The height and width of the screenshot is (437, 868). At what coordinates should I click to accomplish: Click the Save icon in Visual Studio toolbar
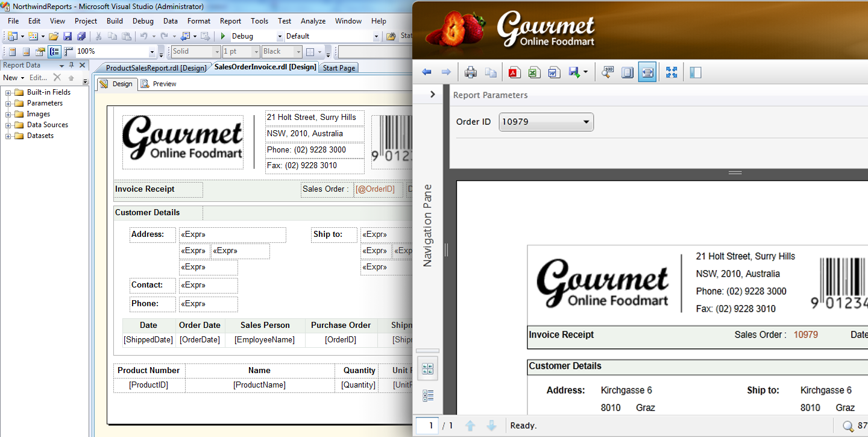point(68,36)
